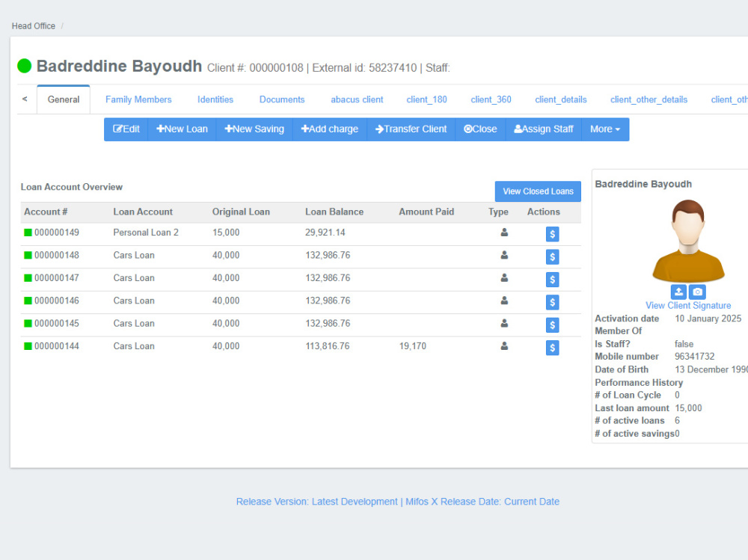Open the More dropdown menu
This screenshot has height=560, width=748.
click(x=605, y=129)
